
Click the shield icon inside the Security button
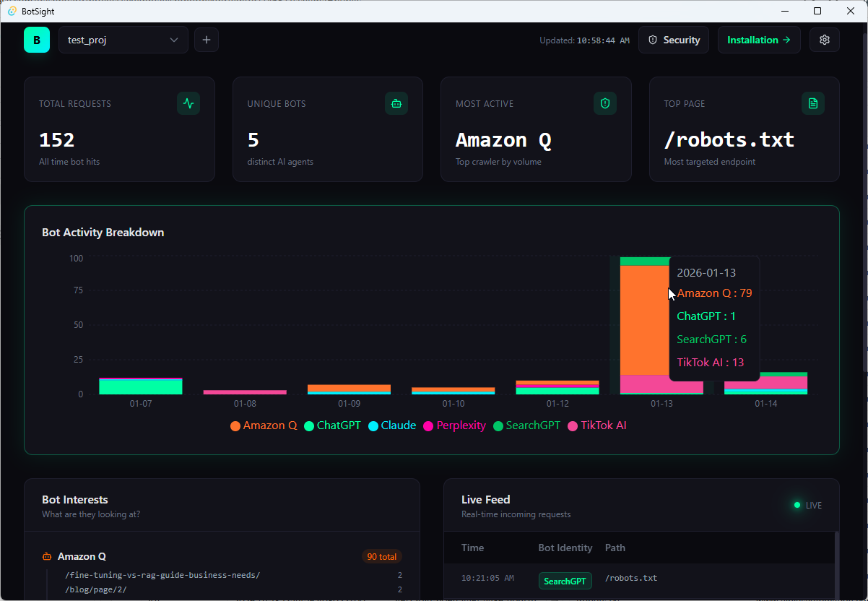pyautogui.click(x=653, y=40)
